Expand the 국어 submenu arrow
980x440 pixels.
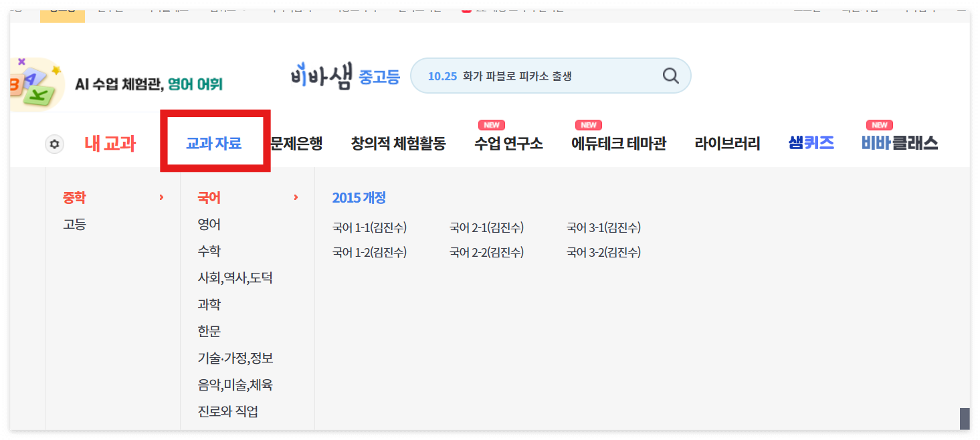click(296, 197)
